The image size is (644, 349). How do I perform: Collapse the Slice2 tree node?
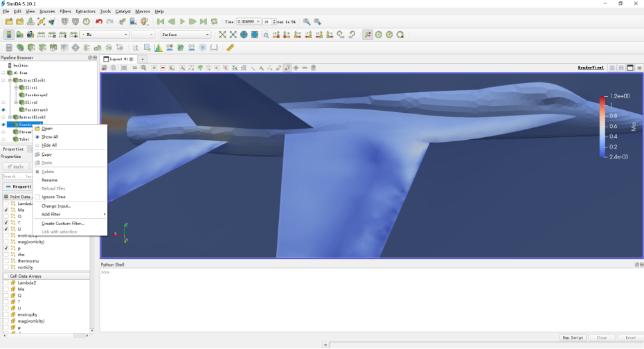17,102
